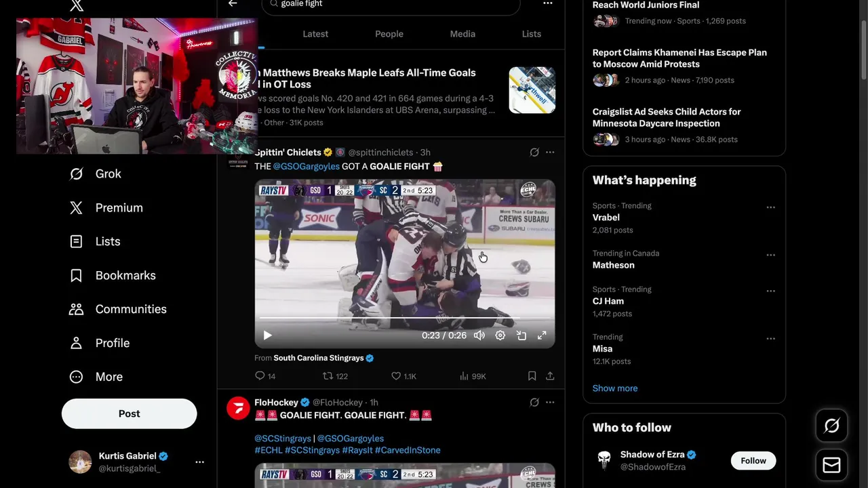Reply to Spittin' Chiclets post, 14 replies

[x=265, y=376]
